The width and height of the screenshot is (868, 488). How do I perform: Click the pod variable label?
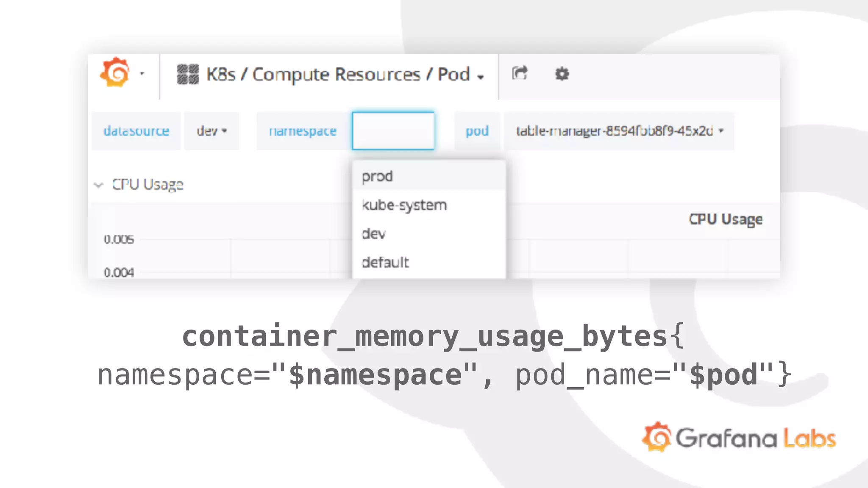pyautogui.click(x=477, y=131)
